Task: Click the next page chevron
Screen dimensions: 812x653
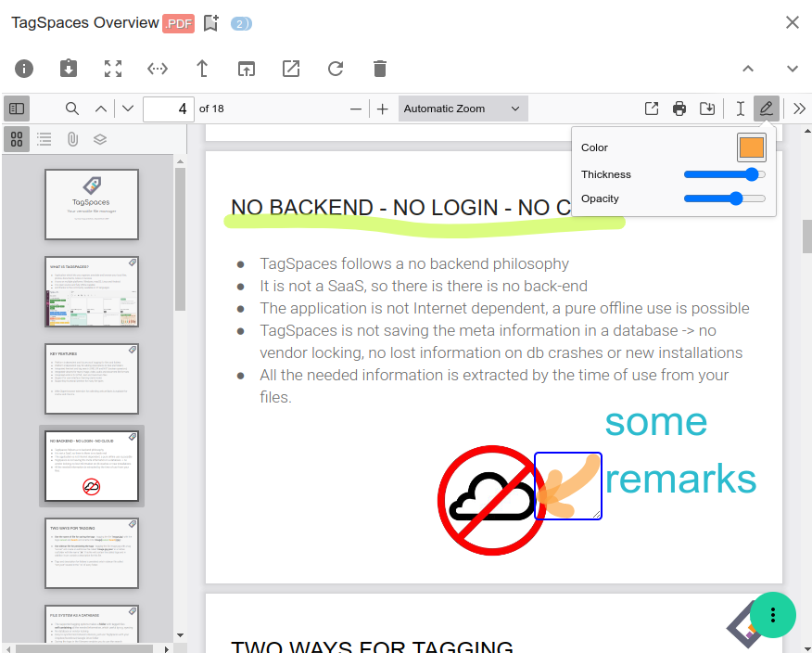Action: 128,109
